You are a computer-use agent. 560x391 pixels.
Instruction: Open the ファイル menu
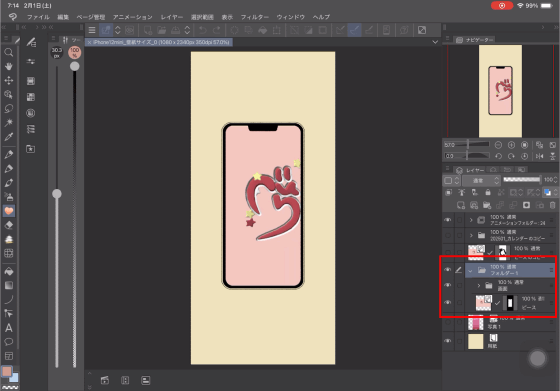click(x=38, y=17)
